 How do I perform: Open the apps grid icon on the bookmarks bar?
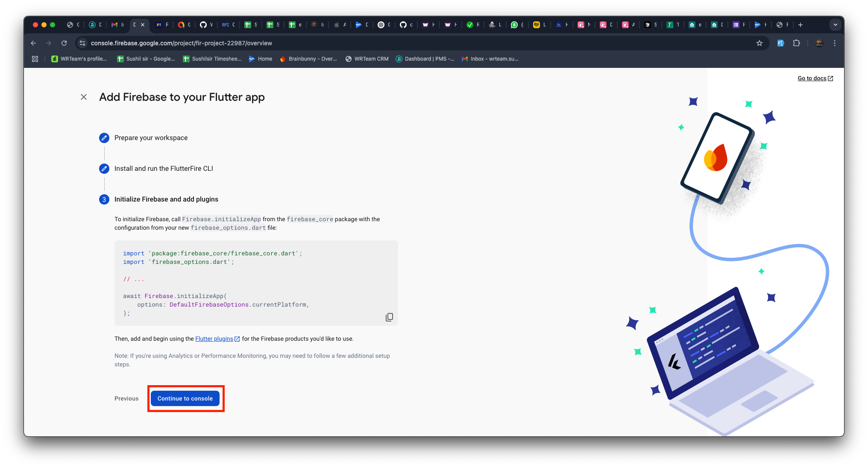(x=35, y=58)
